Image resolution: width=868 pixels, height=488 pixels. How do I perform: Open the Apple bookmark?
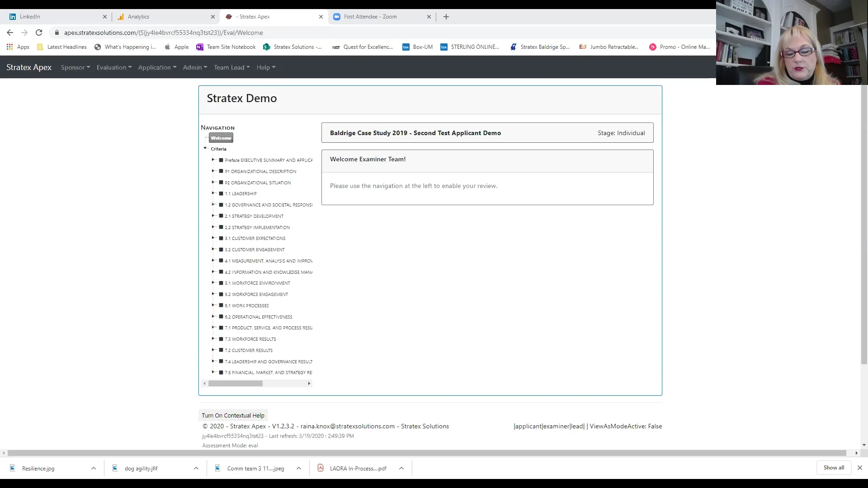[x=177, y=47]
